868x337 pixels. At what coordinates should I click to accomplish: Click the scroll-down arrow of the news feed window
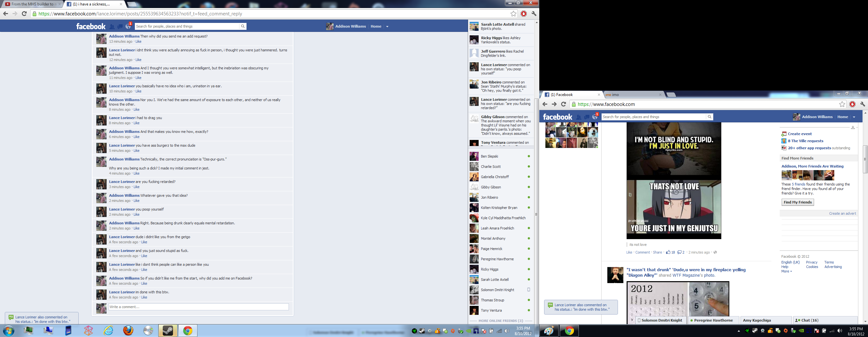pos(865,322)
